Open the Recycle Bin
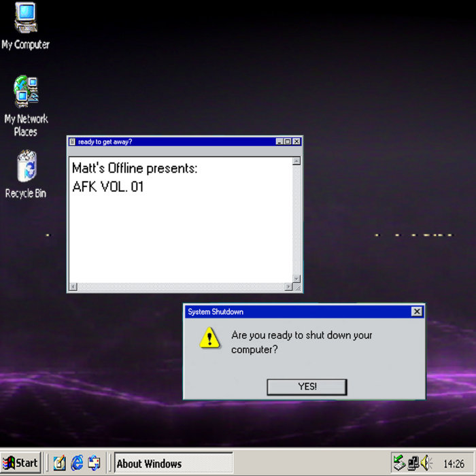476x476 pixels. 26,167
